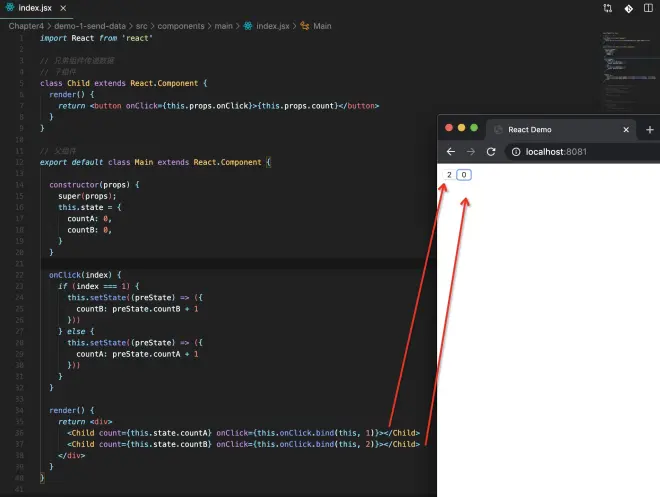Viewport: 660px width, 497px height.
Task: Click the browser back arrow
Action: pos(451,151)
